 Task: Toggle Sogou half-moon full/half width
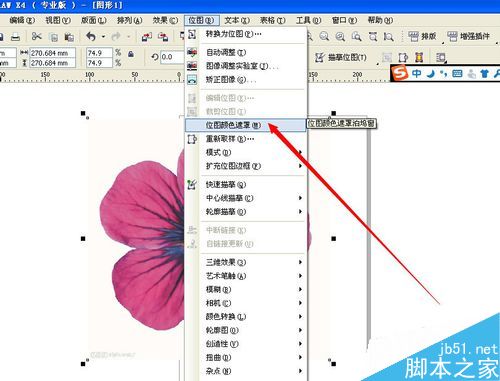point(431,73)
